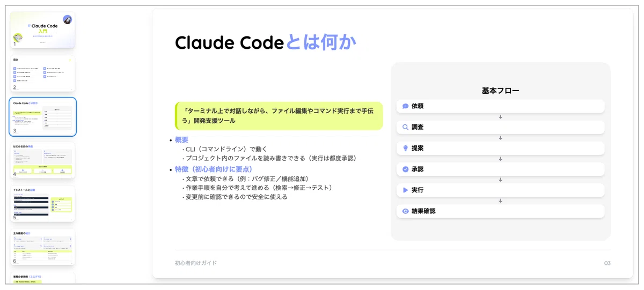Open the partially visible slide 7 thumbnail
The width and height of the screenshot is (644, 290).
(43, 278)
